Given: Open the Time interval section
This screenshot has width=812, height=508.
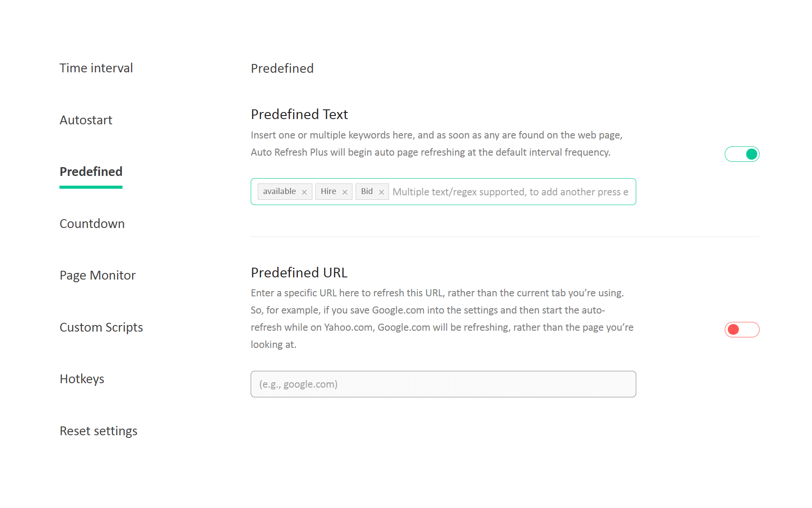Looking at the screenshot, I should (x=96, y=68).
